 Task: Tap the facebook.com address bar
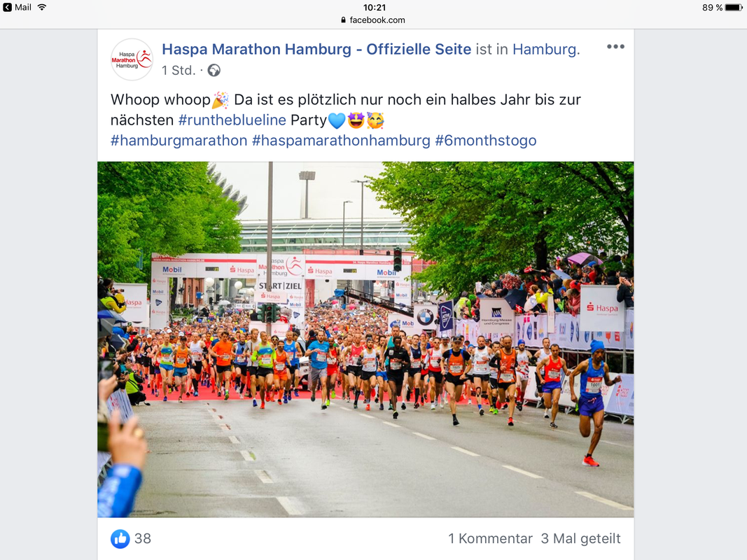[x=373, y=20]
